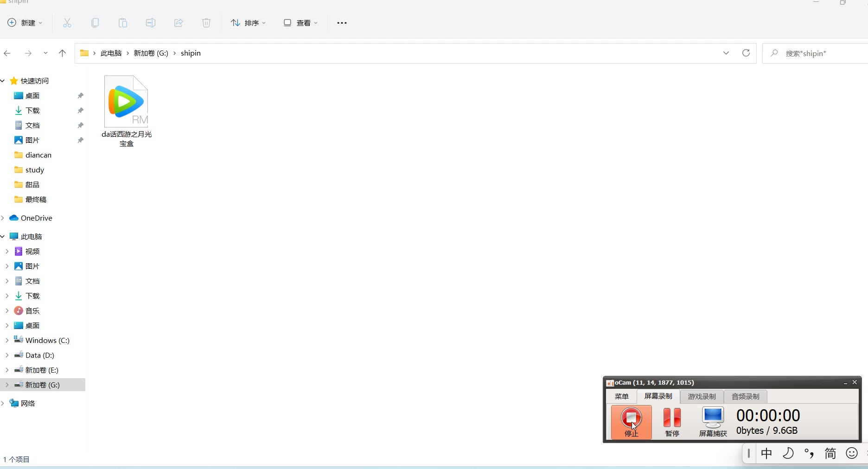868x469 pixels.
Task: Select OneDrive in the navigation pane
Action: coord(37,218)
